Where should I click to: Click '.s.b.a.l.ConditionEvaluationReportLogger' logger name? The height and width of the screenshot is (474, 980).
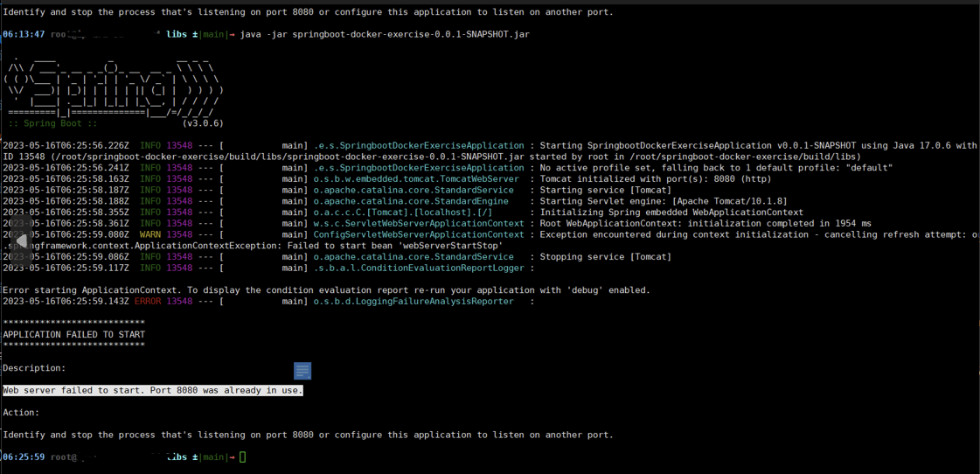418,268
